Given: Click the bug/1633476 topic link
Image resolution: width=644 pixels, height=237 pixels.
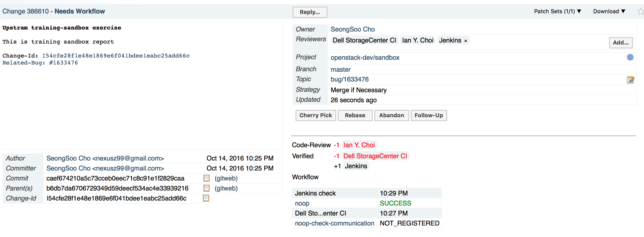Looking at the screenshot, I should 349,79.
